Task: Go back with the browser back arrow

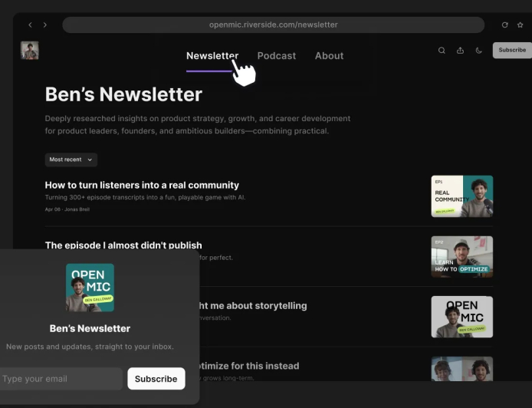Action: 30,25
